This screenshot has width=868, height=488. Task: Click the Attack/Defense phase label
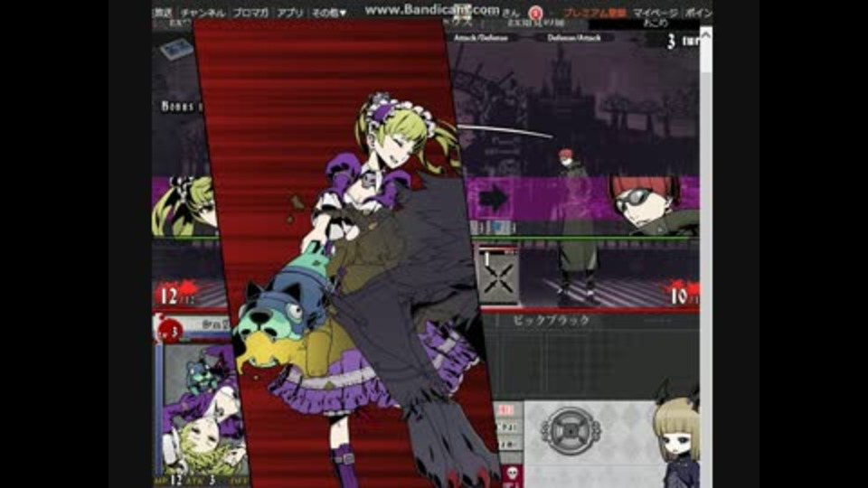tap(480, 38)
